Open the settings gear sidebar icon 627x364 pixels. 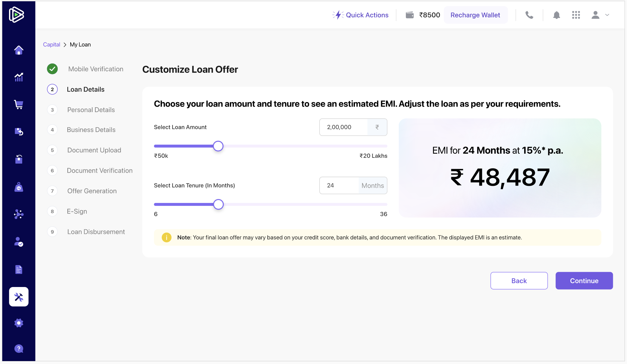(x=19, y=323)
